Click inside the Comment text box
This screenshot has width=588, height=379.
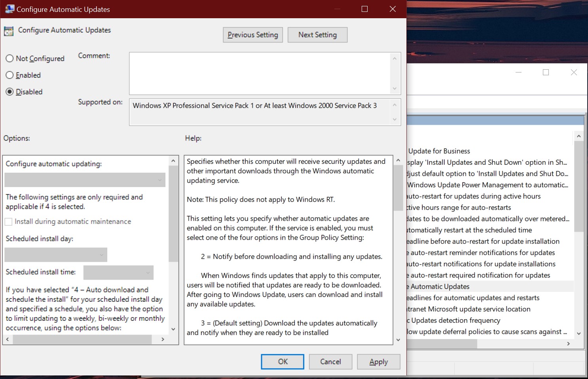260,74
